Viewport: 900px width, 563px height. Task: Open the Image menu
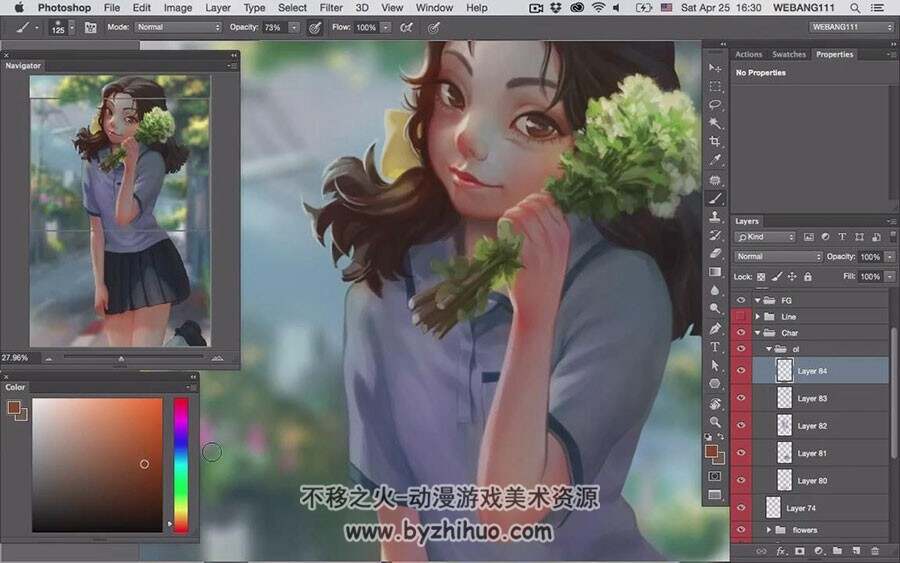pos(178,8)
